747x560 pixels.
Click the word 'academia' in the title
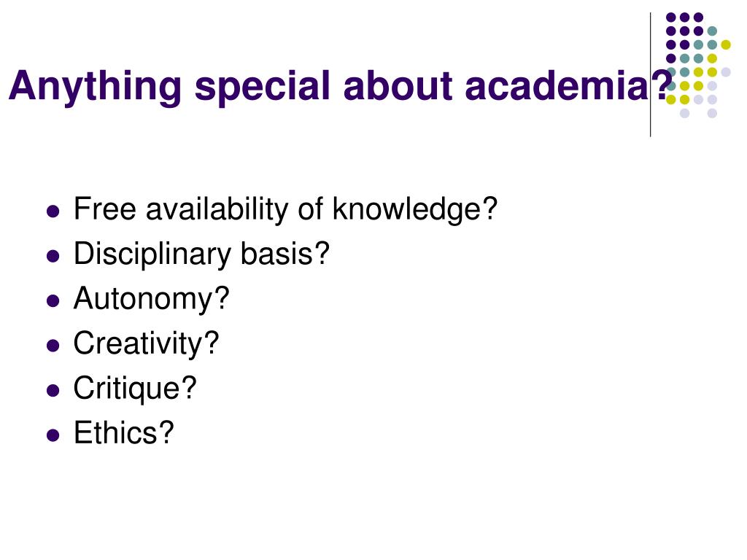click(557, 86)
